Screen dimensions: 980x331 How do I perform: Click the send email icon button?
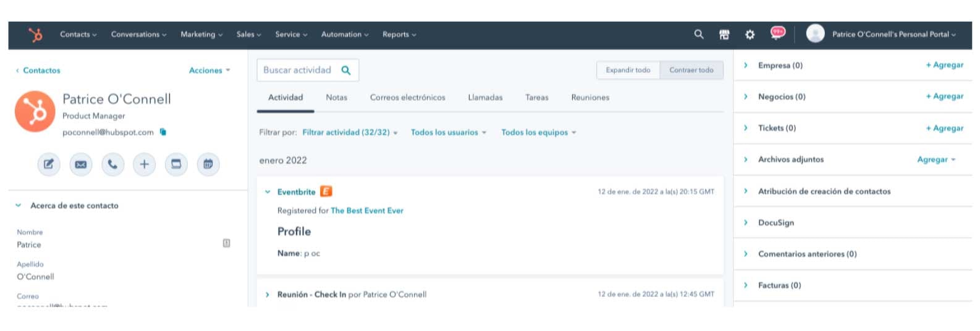(81, 164)
